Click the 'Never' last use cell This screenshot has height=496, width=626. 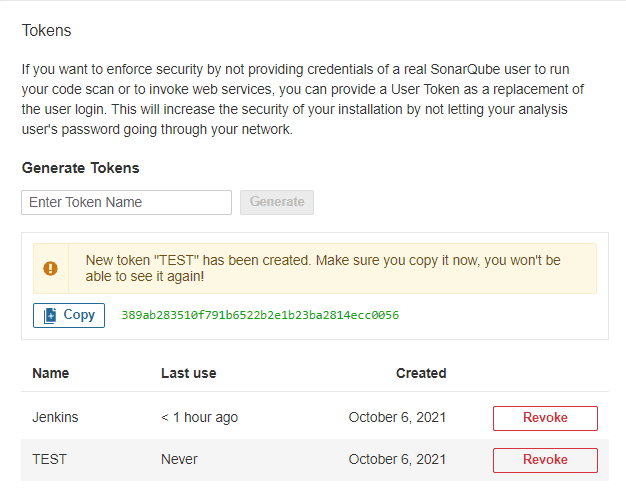179,459
